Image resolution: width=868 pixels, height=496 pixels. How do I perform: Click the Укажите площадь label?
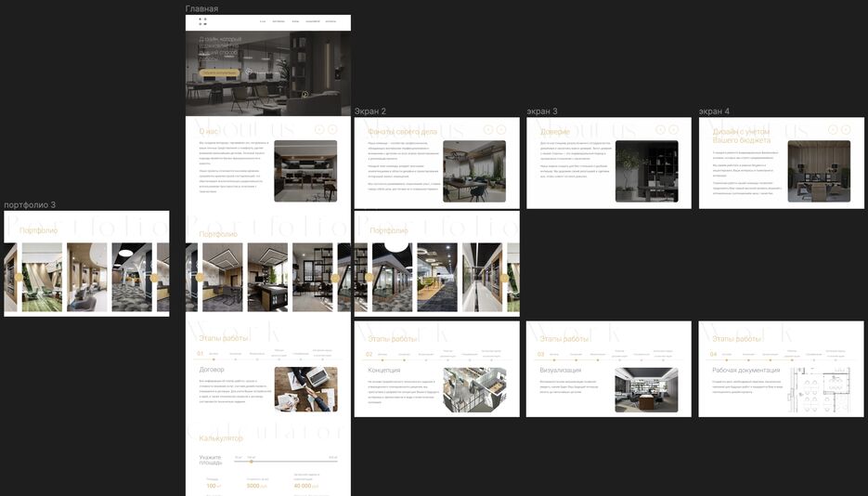click(x=211, y=460)
